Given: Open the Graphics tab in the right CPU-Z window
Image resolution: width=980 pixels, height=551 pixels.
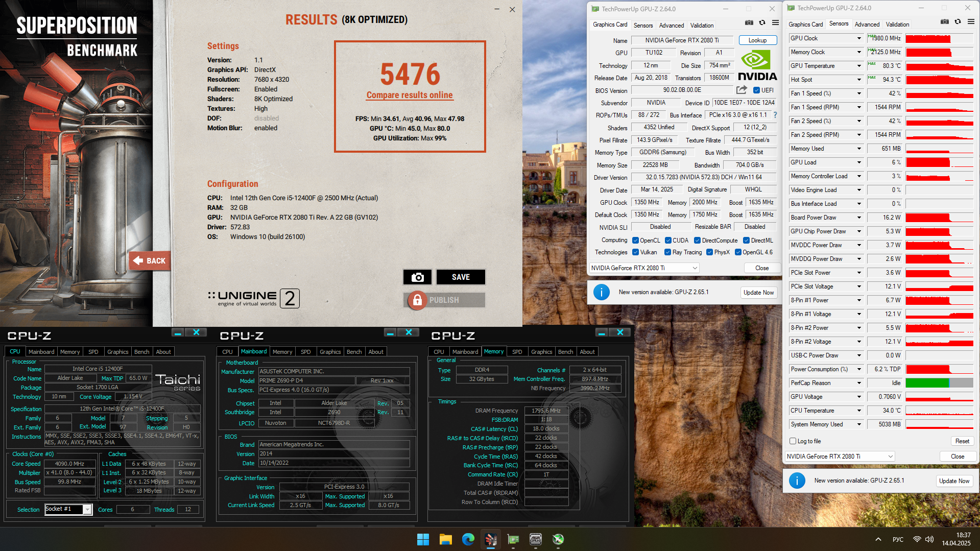Looking at the screenshot, I should point(541,352).
